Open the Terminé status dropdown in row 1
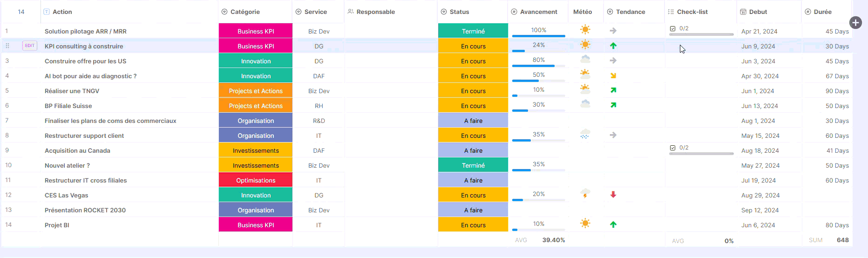This screenshot has width=868, height=258. tap(473, 31)
